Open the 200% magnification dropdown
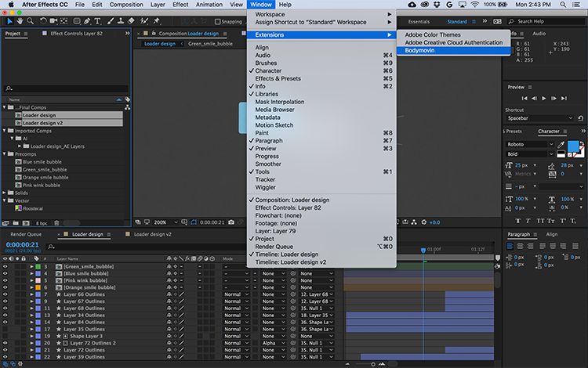The image size is (588, 368). [165, 222]
